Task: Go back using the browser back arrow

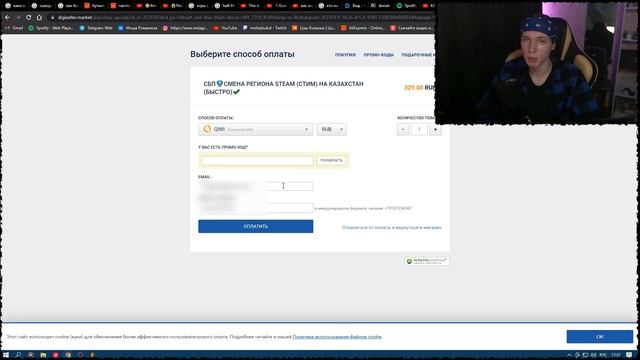Action: pos(7,18)
